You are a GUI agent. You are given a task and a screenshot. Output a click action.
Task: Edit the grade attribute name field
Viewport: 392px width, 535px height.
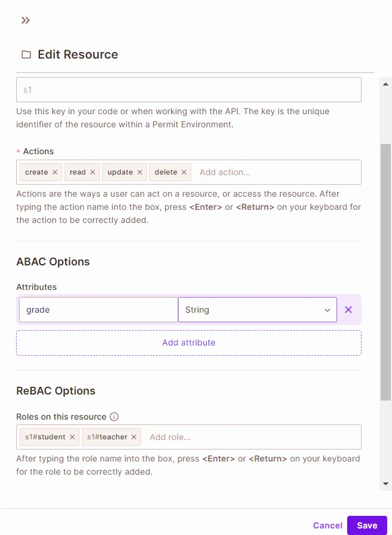99,310
